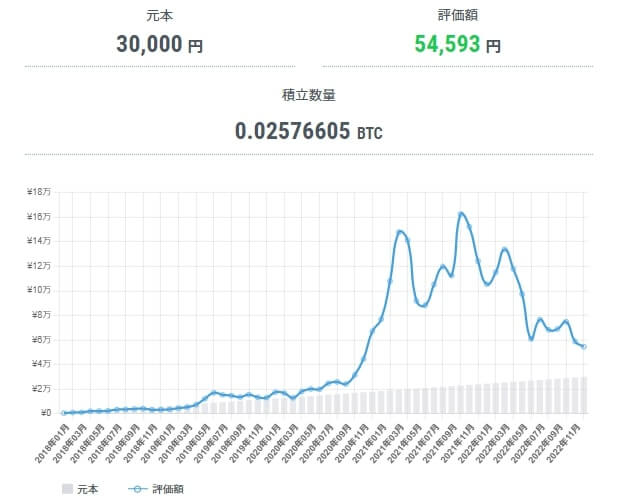Click the 2022年03月 x-axis label
The width and height of the screenshot is (617, 499).
[493, 444]
